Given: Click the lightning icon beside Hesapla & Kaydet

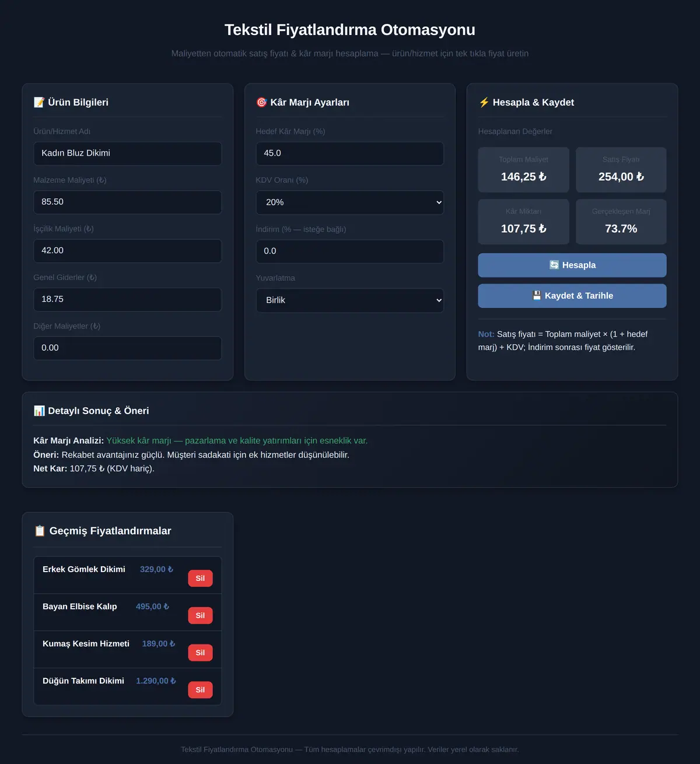Looking at the screenshot, I should (x=484, y=103).
